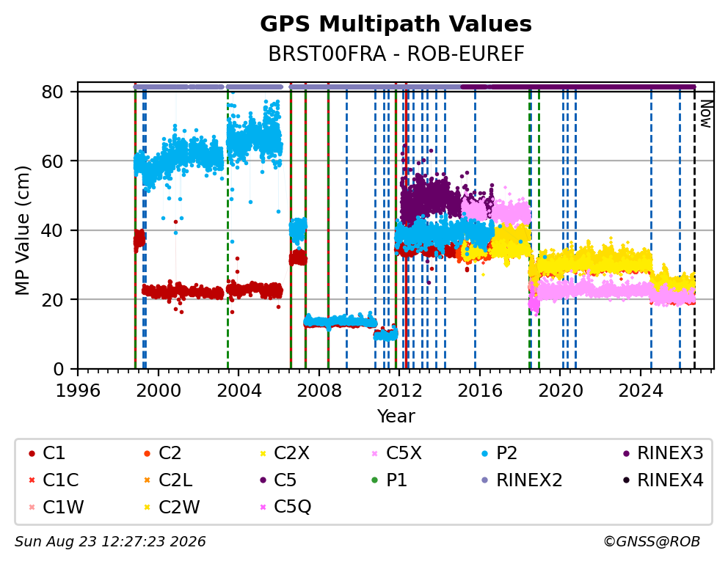This screenshot has width=728, height=564.
Task: Click the C1W legend entry
Action: point(57,507)
